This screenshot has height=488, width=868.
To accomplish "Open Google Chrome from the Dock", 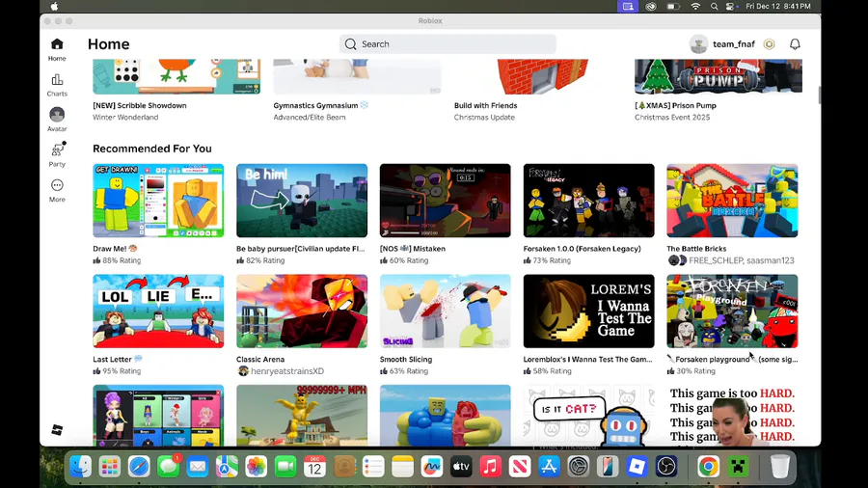I will point(709,467).
